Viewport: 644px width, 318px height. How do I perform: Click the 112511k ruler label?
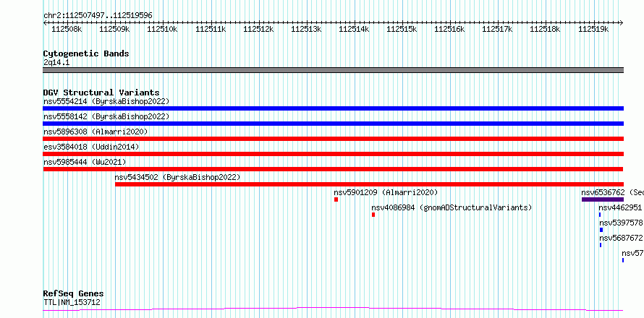tap(211, 29)
